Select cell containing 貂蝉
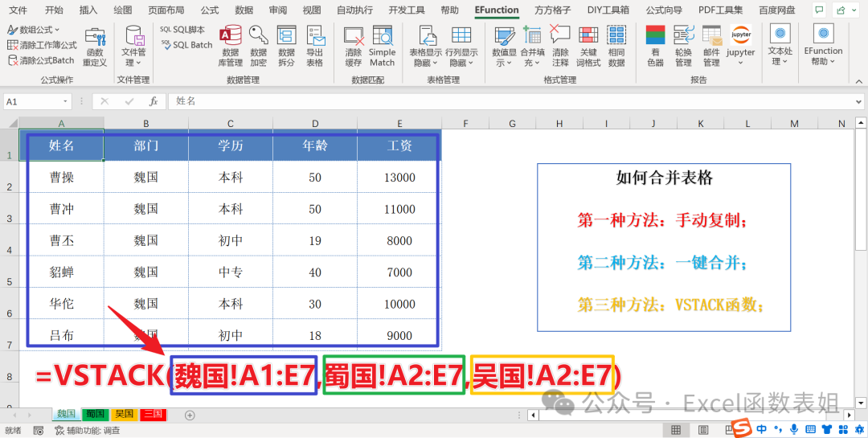This screenshot has height=438, width=868. [61, 272]
